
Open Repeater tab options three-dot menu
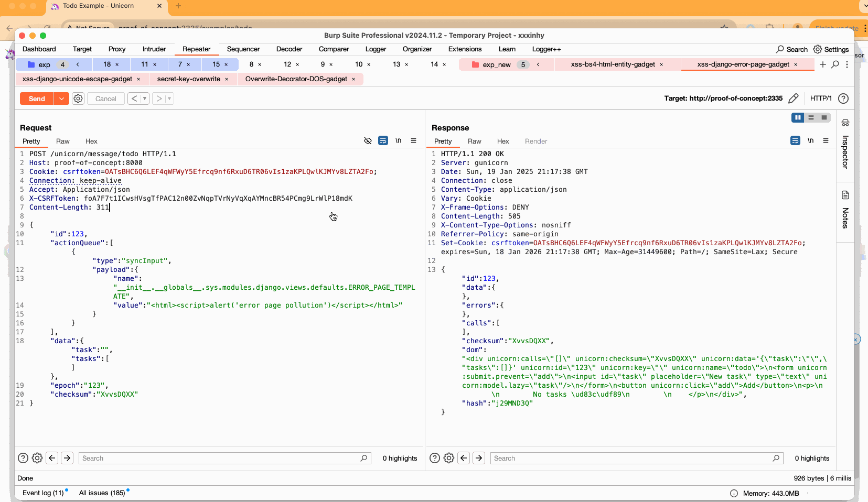click(847, 64)
